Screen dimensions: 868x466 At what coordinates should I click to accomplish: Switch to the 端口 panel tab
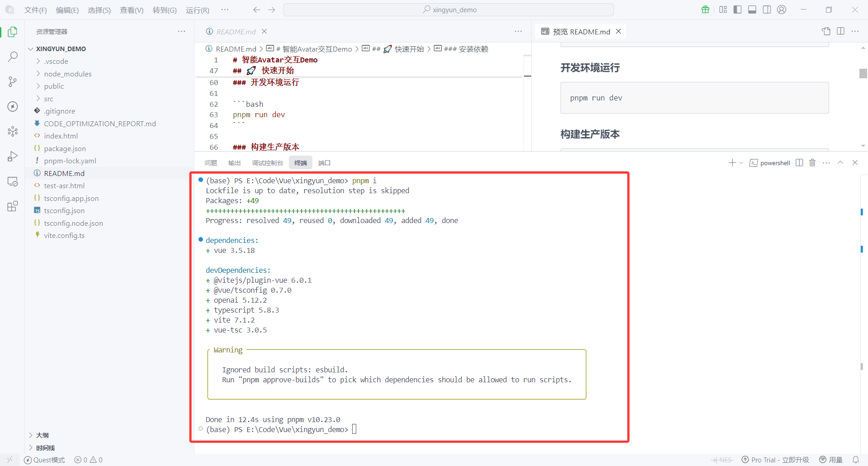324,163
